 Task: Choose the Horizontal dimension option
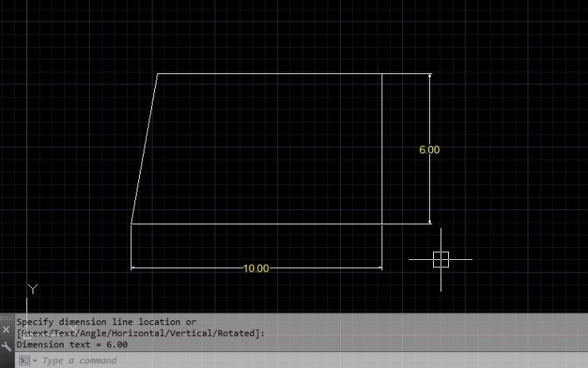tap(139, 333)
